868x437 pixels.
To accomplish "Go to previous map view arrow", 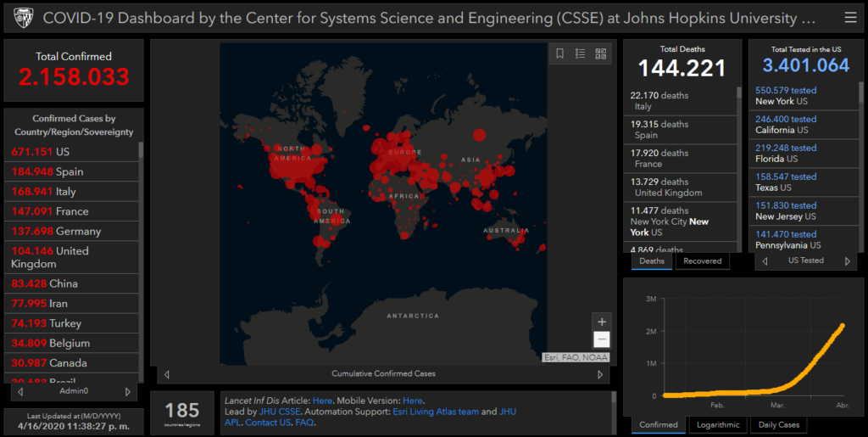I will (166, 374).
